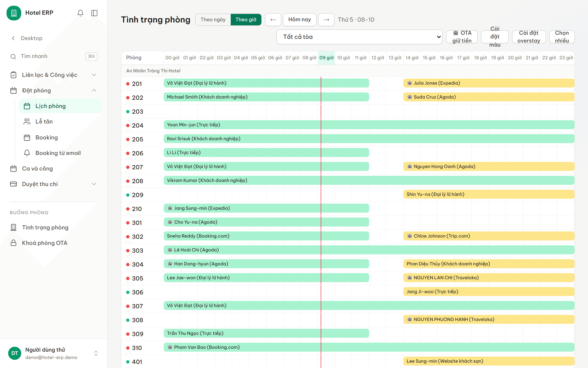Viewport: 588px width, 368px height.
Task: Click the Duyệt thu chi card icon
Action: 14,184
